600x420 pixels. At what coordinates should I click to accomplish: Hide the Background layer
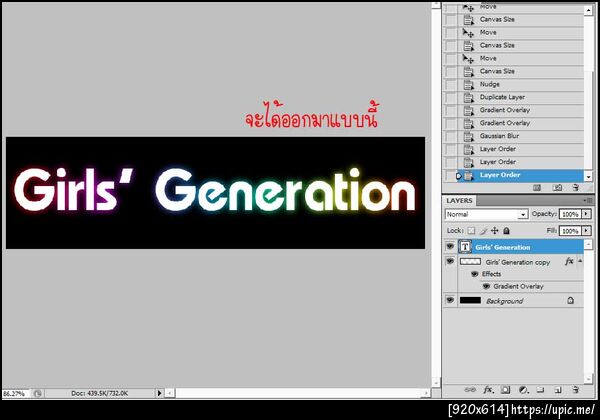[450, 300]
